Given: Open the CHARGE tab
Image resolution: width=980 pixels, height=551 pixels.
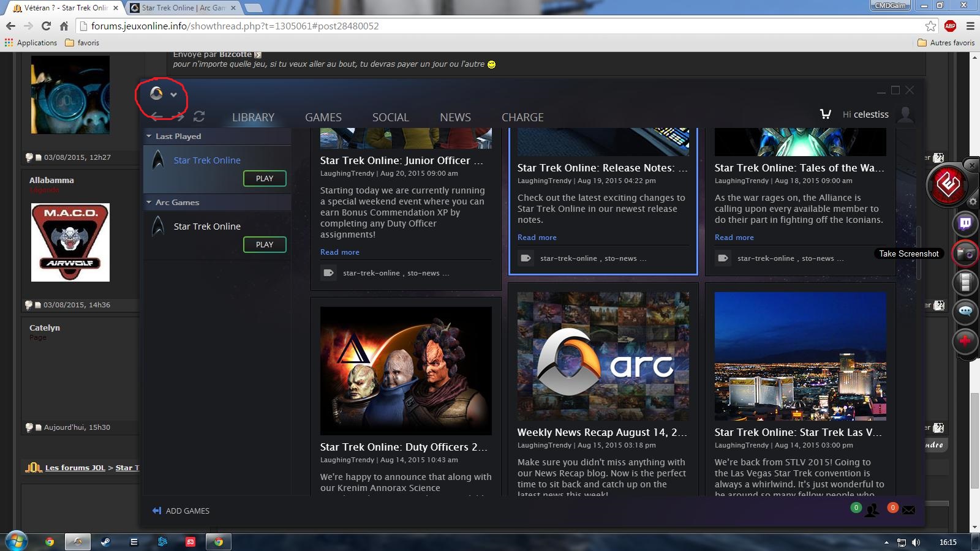Looking at the screenshot, I should pyautogui.click(x=522, y=117).
